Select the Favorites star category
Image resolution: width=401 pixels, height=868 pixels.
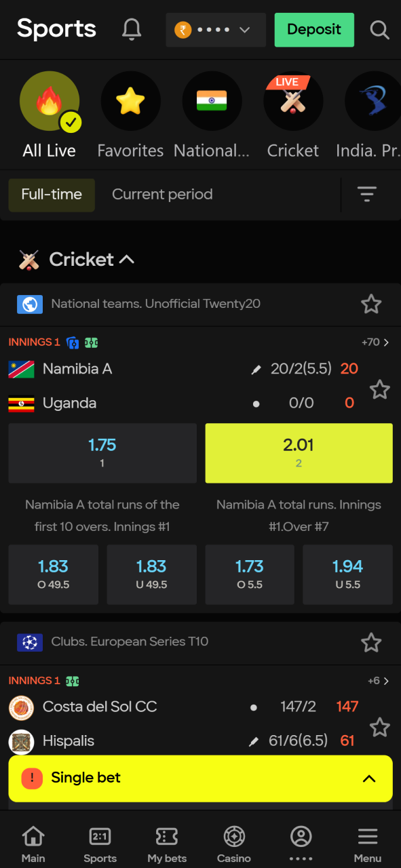[130, 100]
